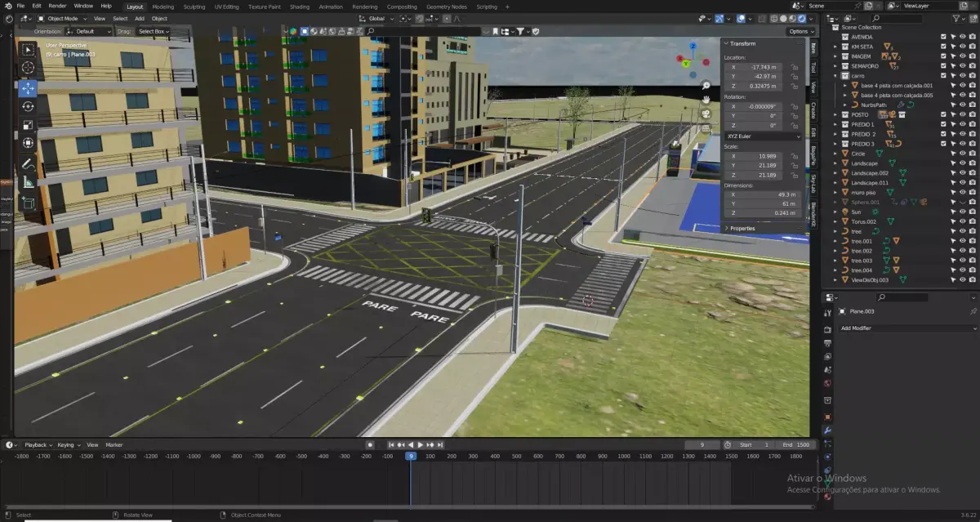
Task: Jump to the timeline start frame
Action: point(390,445)
